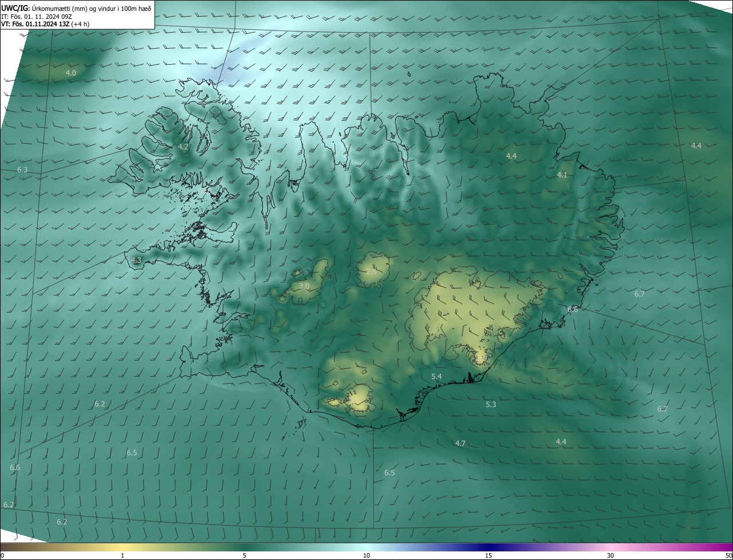The height and width of the screenshot is (560, 733).
Task: Click the colorbar tick label 1
Action: coord(123,555)
